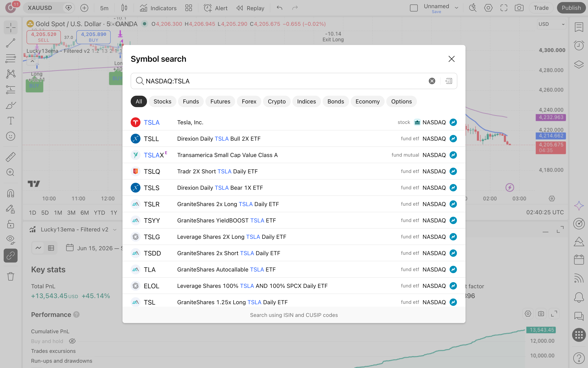Open the candlestick chart type menu
588x368 pixels.
point(124,8)
